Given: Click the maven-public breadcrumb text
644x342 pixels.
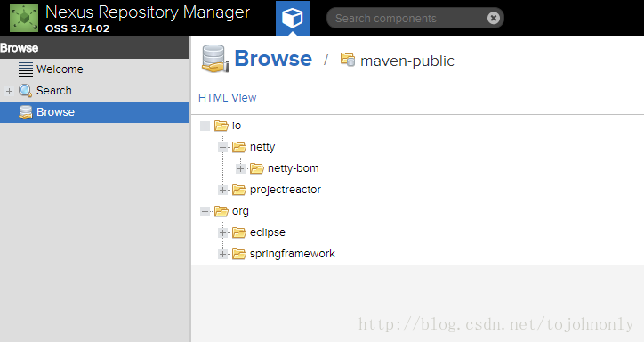Looking at the screenshot, I should 407,61.
